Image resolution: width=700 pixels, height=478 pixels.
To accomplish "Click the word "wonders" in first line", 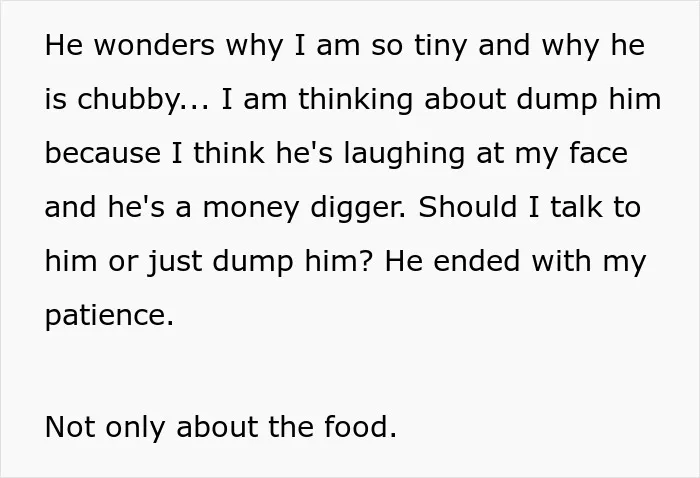I will tap(154, 46).
